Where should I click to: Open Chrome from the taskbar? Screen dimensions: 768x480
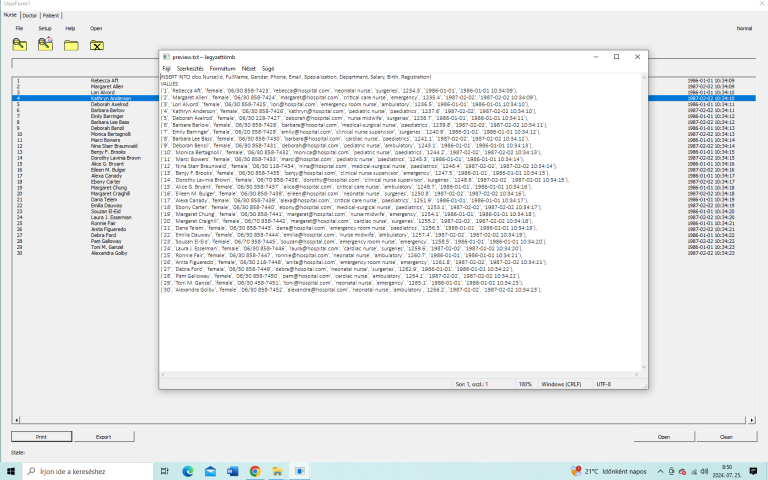tap(255, 470)
